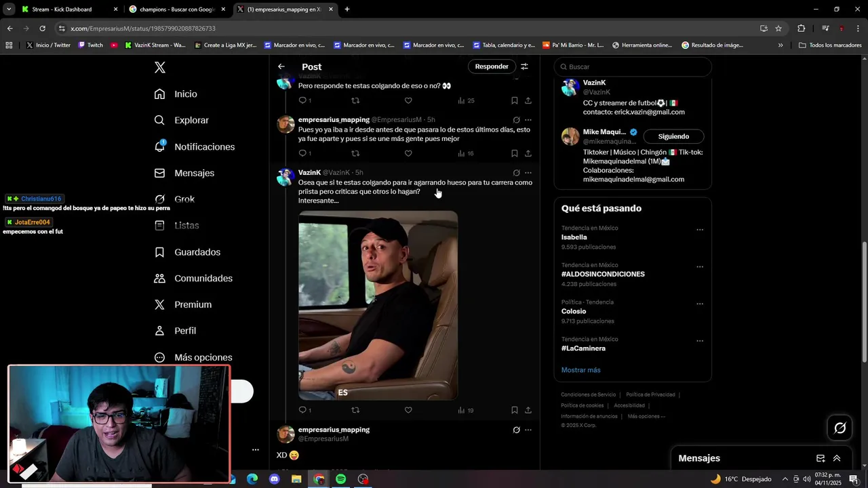The width and height of the screenshot is (868, 488).
Task: Repost VazinK's post with the video
Action: (x=355, y=410)
